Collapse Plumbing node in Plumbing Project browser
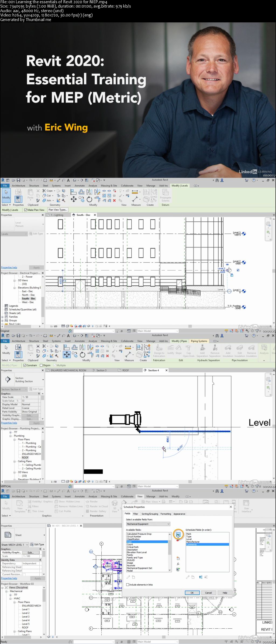Viewport: 276px width, 644px height. pyautogui.click(x=11, y=436)
